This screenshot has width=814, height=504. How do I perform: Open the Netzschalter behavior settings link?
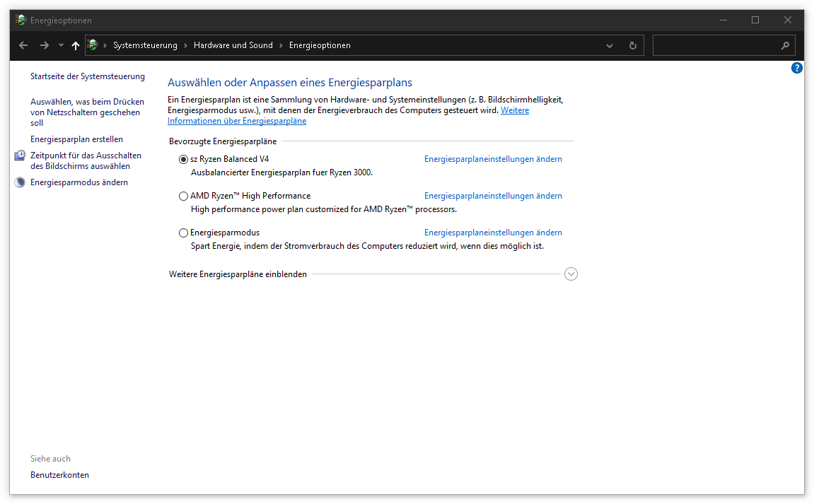(x=87, y=112)
